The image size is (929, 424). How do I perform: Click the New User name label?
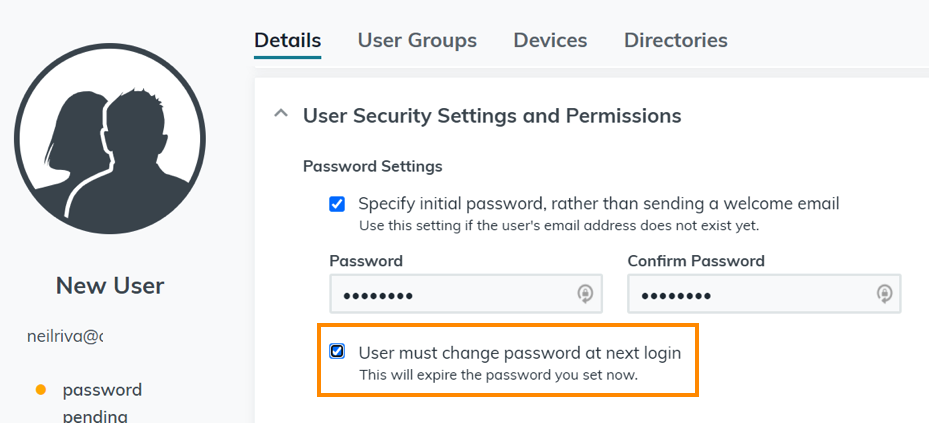pos(110,286)
